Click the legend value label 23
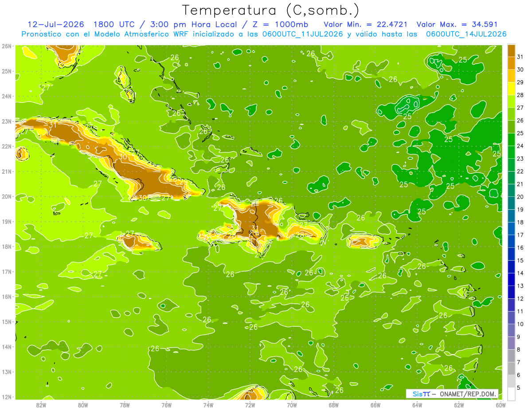Viewport: 532px width, 411px height. (520, 158)
